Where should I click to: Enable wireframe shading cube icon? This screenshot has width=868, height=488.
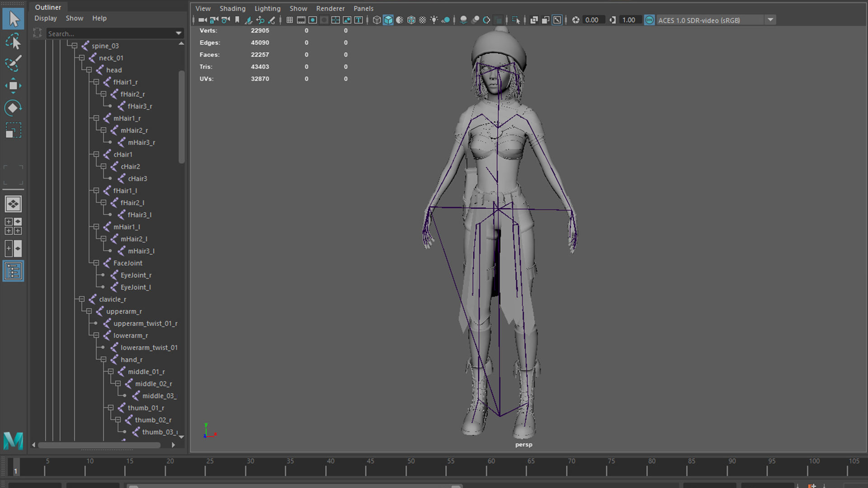(x=377, y=20)
